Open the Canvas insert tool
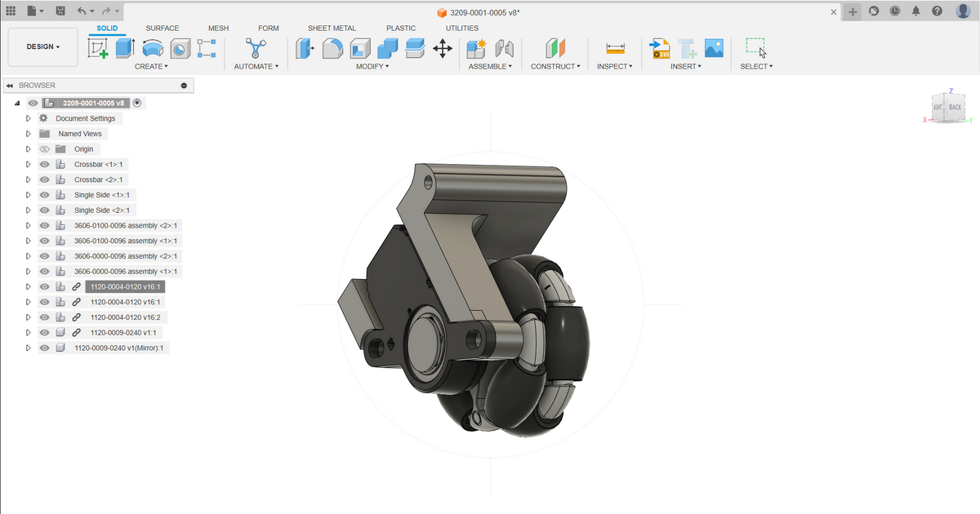The height and width of the screenshot is (514, 980). point(714,49)
